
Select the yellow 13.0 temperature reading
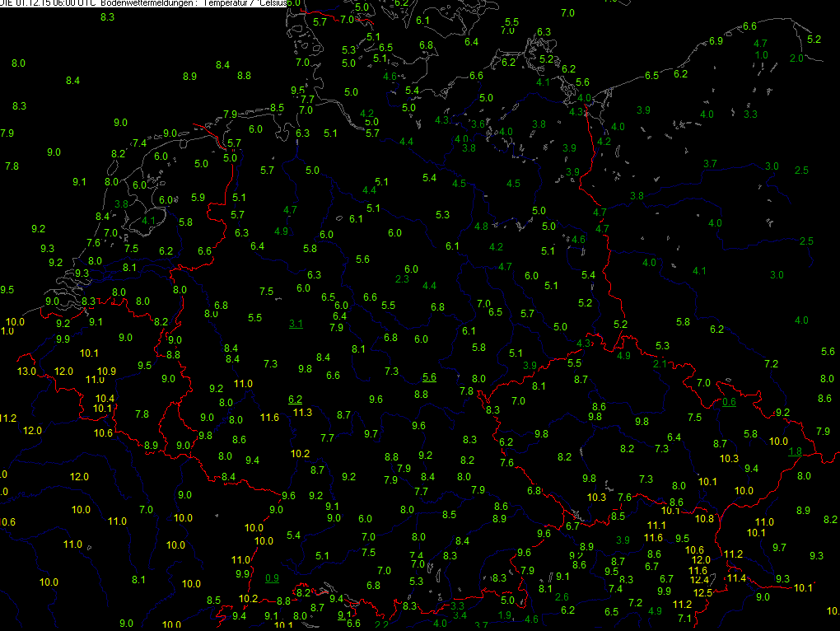pyautogui.click(x=27, y=372)
